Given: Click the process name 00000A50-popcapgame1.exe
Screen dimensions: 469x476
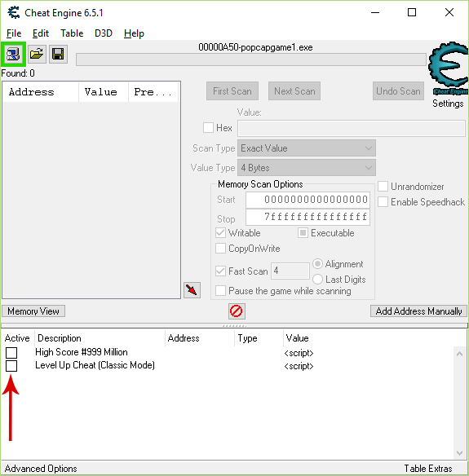Looking at the screenshot, I should (255, 47).
